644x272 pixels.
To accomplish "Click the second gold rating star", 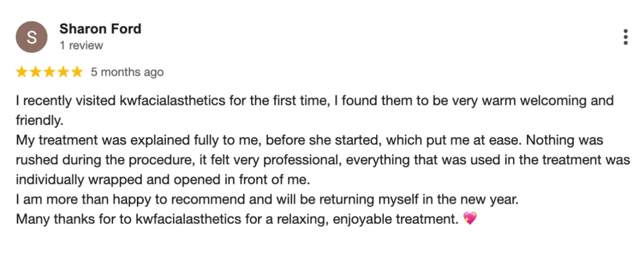I will point(36,72).
